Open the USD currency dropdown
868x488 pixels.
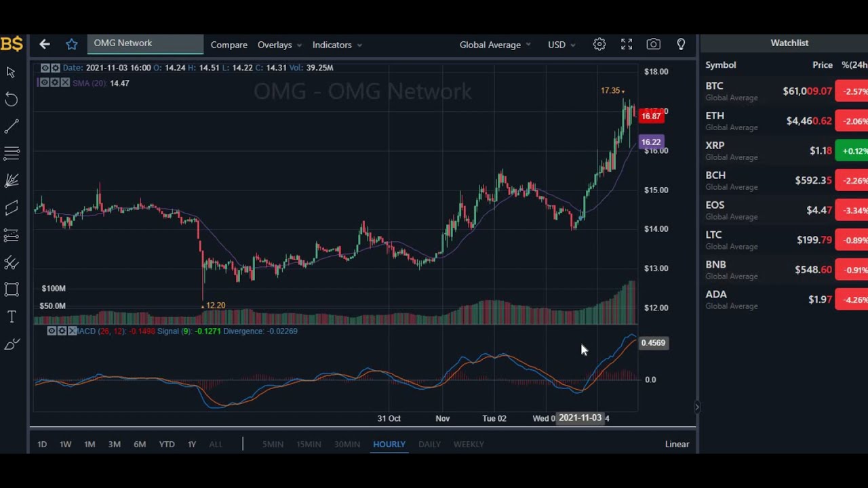pos(561,45)
